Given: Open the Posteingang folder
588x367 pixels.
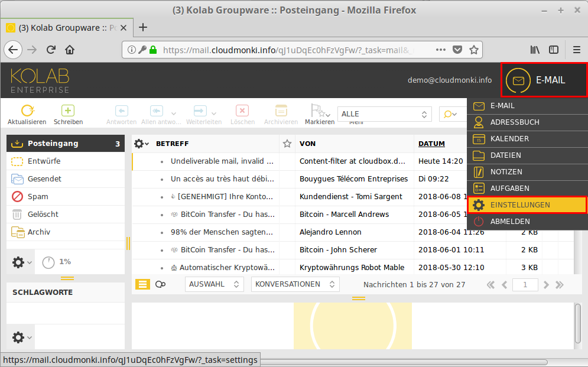Looking at the screenshot, I should (66, 143).
